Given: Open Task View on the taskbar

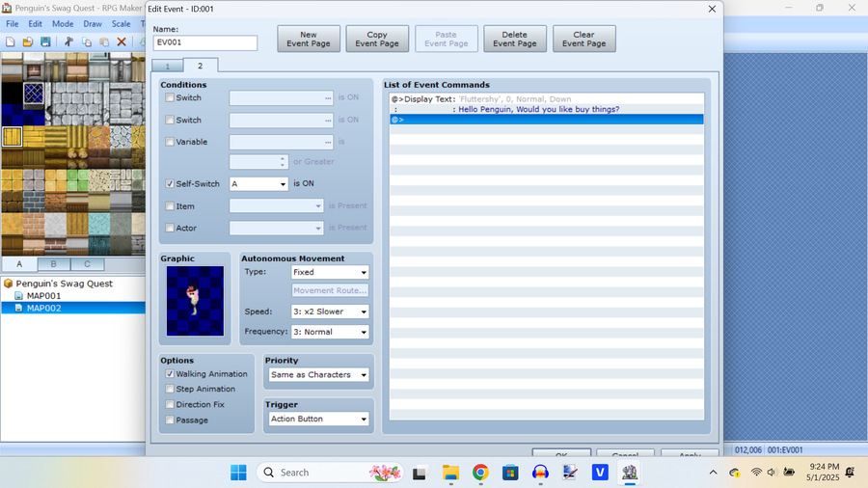Looking at the screenshot, I should (420, 473).
